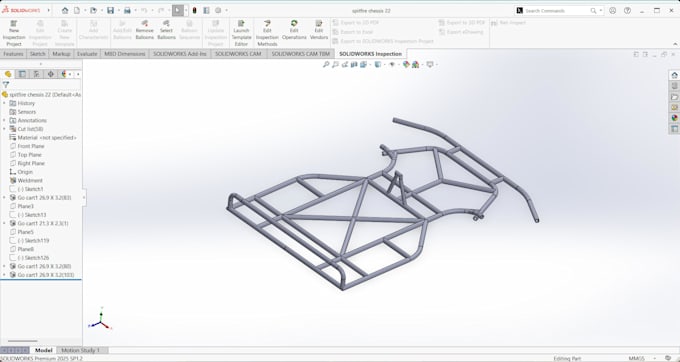The height and width of the screenshot is (362, 680).
Task: Open PropertyManager tab in left panel
Action: point(23,74)
